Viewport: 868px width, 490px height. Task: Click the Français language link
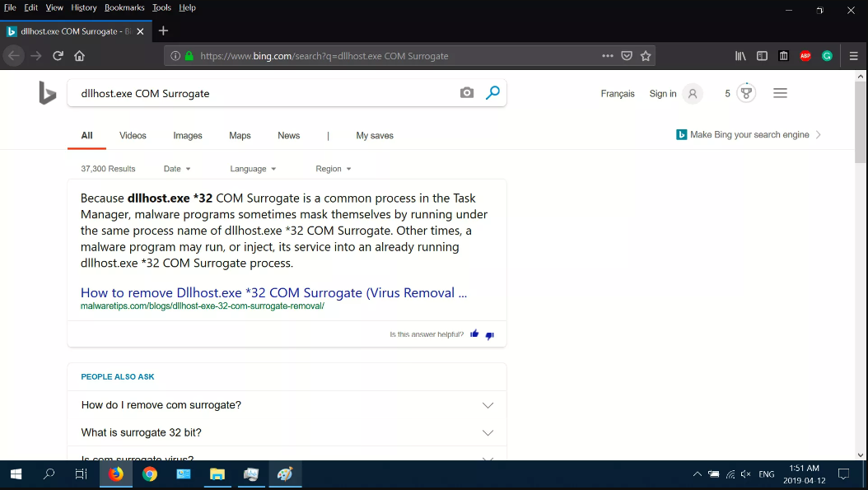tap(618, 94)
